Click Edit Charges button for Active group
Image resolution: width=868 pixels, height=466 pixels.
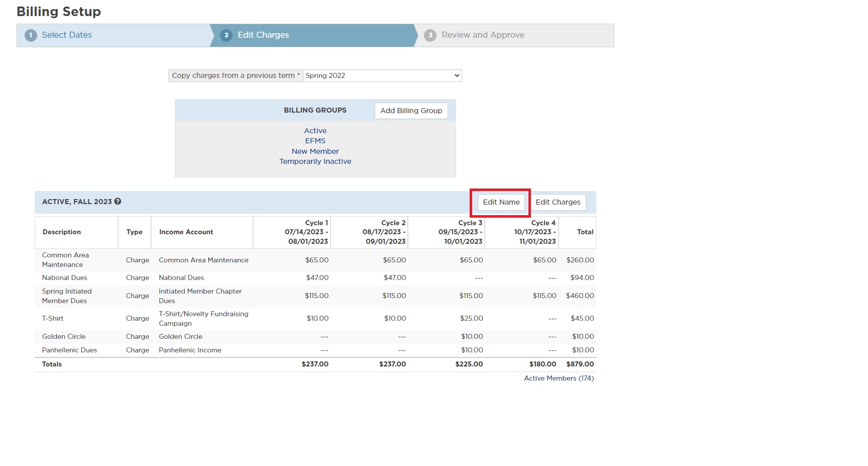tap(558, 202)
